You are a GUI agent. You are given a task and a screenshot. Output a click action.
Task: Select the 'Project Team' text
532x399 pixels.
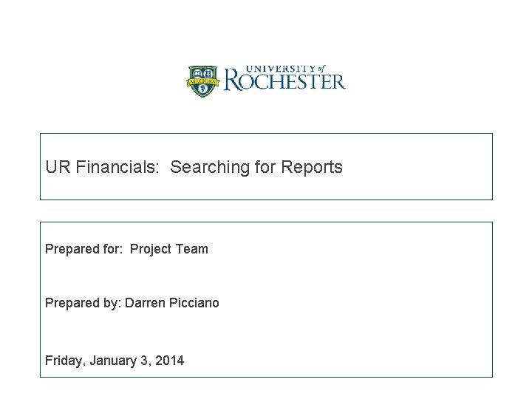point(169,249)
